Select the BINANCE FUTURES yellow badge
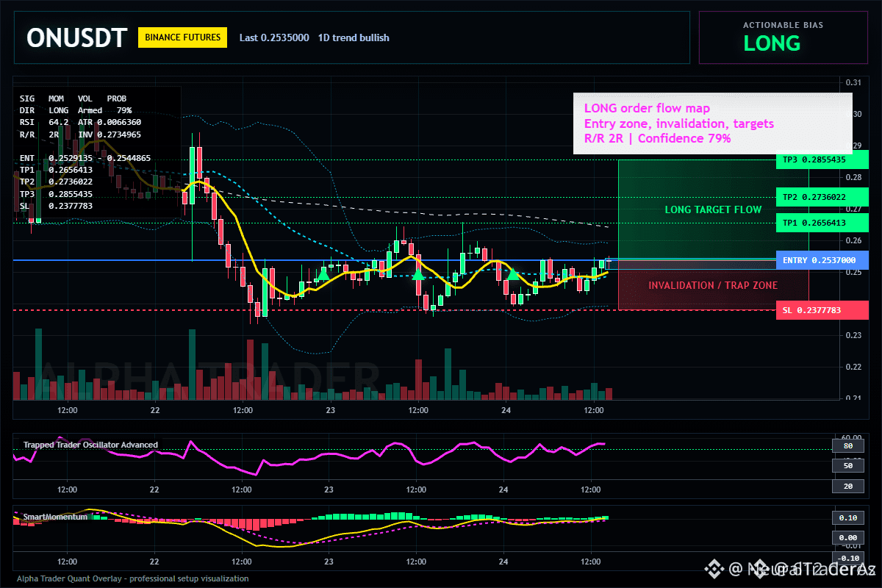882x588 pixels. [x=183, y=37]
